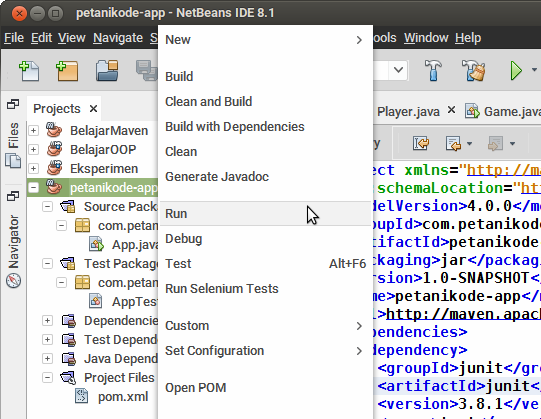
Task: Expand the Eksperimen project node
Action: tap(33, 168)
